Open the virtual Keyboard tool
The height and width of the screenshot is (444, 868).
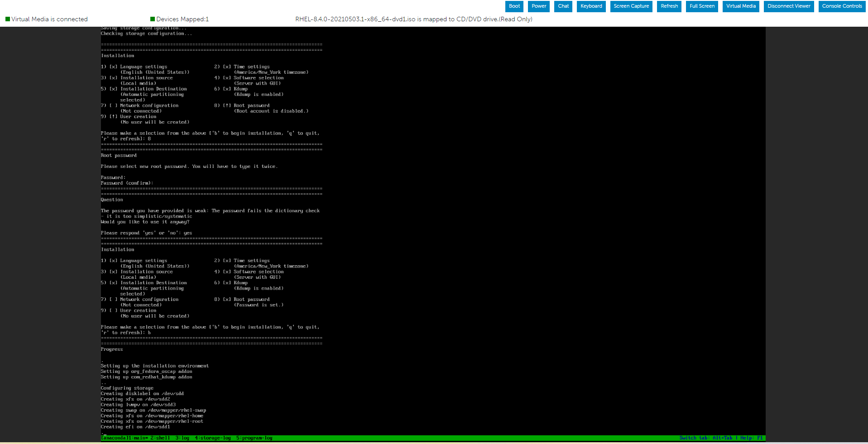(x=591, y=6)
